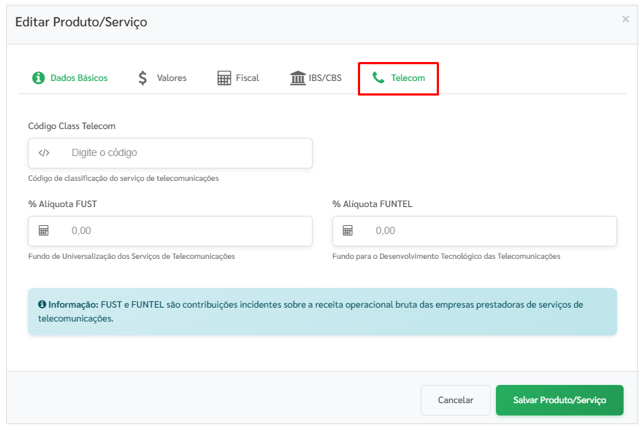The height and width of the screenshot is (430, 643).
Task: Click the info icon on Dados Básicos tab
Action: coord(39,78)
